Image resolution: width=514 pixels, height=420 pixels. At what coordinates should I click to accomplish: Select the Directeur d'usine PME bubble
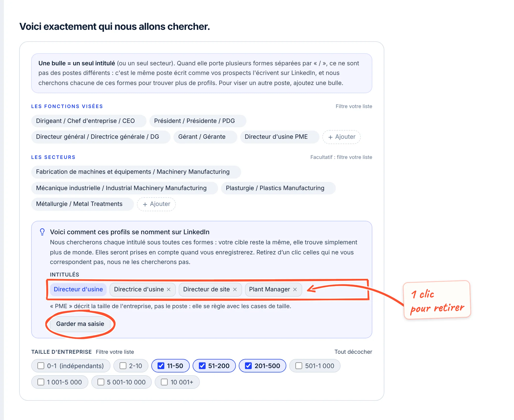(280, 137)
